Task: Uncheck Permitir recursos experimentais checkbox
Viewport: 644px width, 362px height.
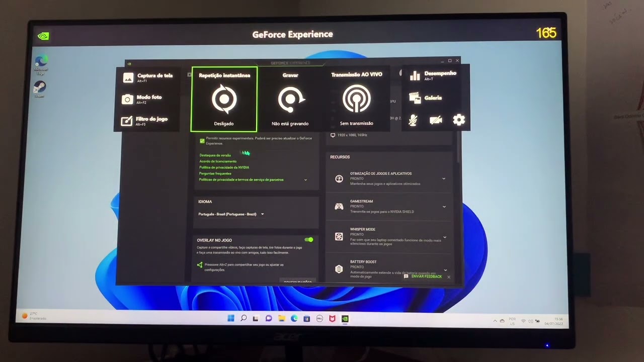Action: (x=202, y=141)
